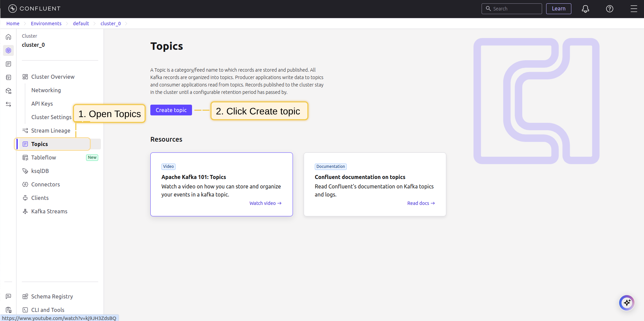Screen dimensions: 644x321
Task: Click the Learn button
Action: (x=559, y=9)
